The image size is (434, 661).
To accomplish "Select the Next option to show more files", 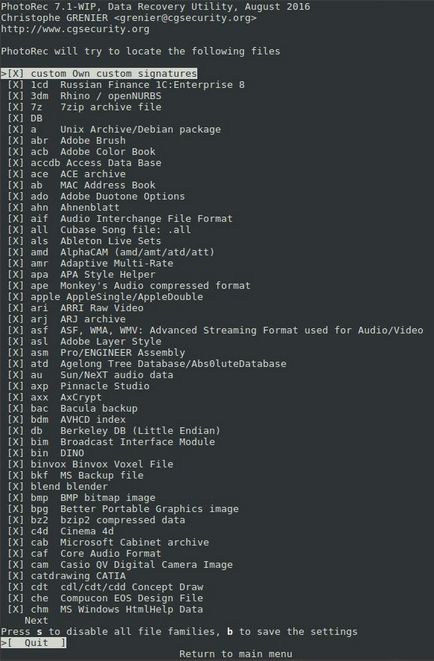I will (36, 621).
